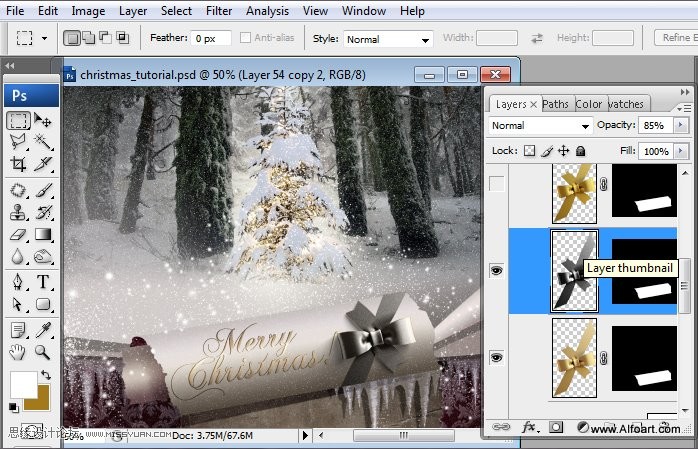
Task: Open the layer blend mode dropdown
Action: [x=541, y=126]
